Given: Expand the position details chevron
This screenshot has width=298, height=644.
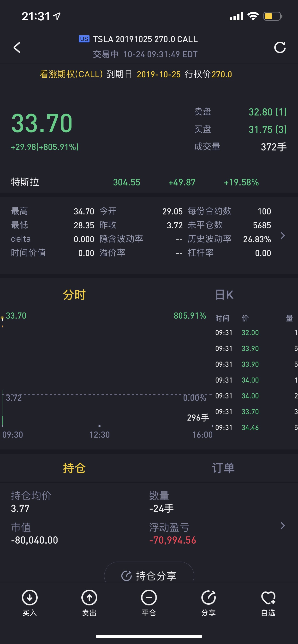Looking at the screenshot, I should point(283,525).
